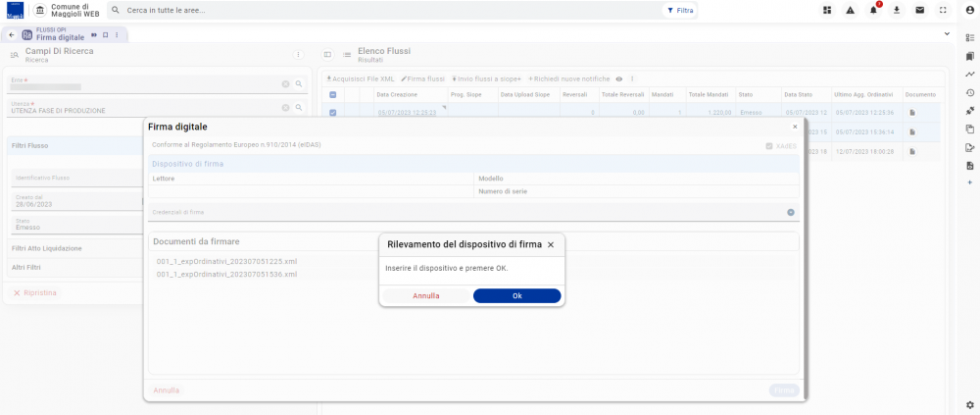
Task: Search Ente using its magnifier icon
Action: coord(299,83)
